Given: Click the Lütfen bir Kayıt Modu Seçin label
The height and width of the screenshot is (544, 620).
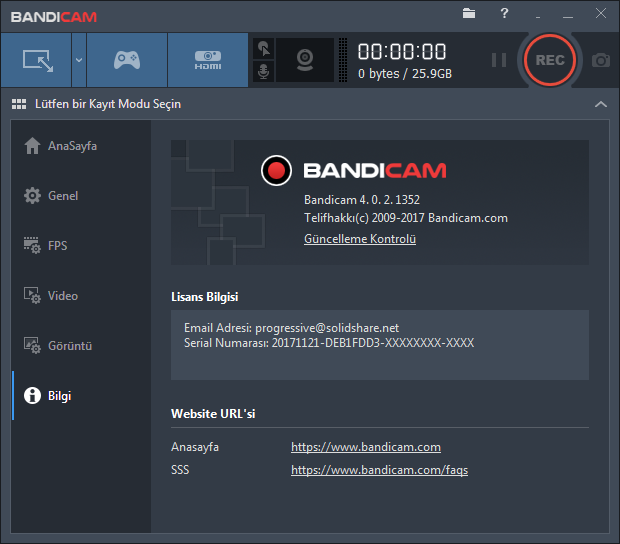Looking at the screenshot, I should coord(108,104).
